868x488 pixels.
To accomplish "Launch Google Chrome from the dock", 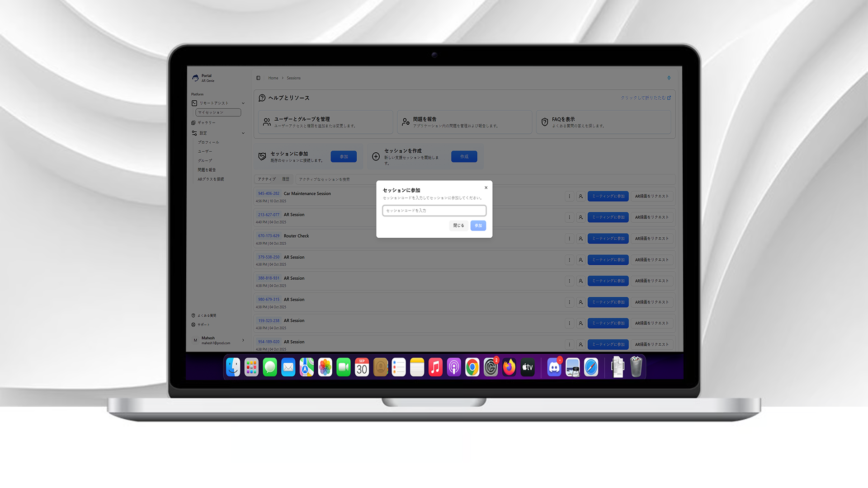I will 472,367.
